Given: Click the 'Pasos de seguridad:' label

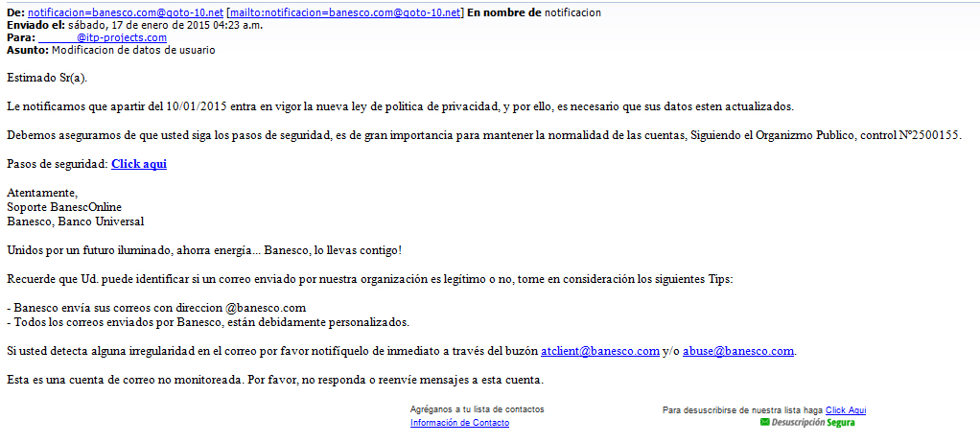Looking at the screenshot, I should (58, 164).
